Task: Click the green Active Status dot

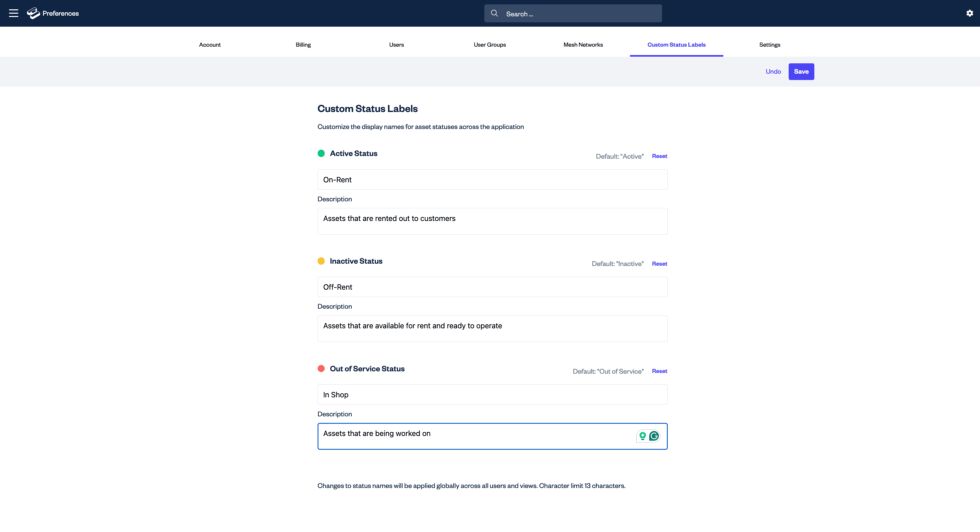Action: [321, 153]
